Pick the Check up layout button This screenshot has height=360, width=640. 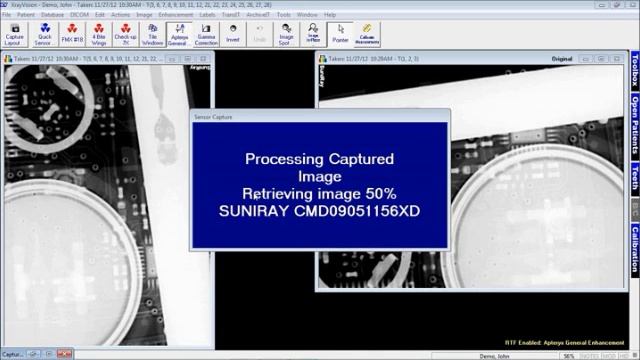coord(126,35)
